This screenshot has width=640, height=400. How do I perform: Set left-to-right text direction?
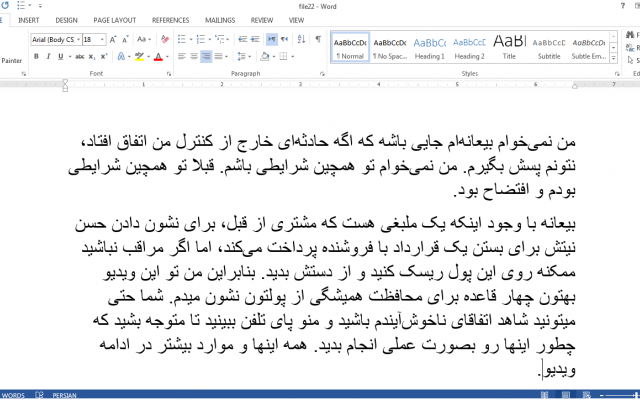pyautogui.click(x=271, y=39)
